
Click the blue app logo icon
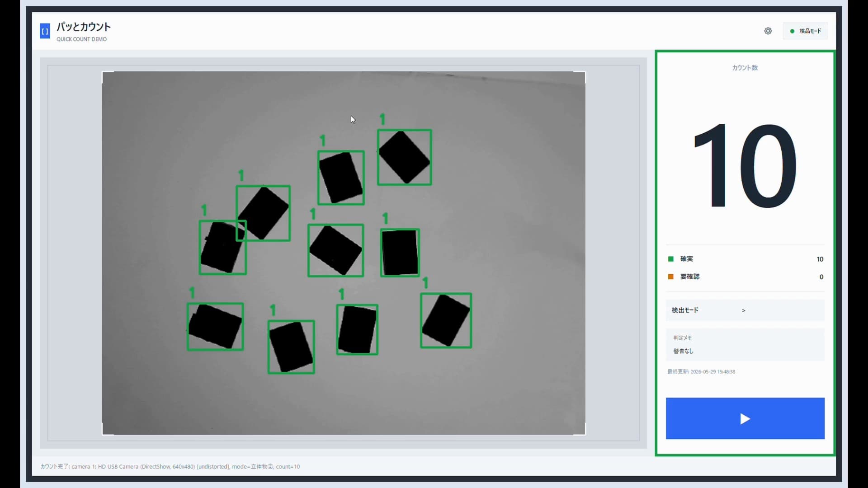(x=45, y=31)
